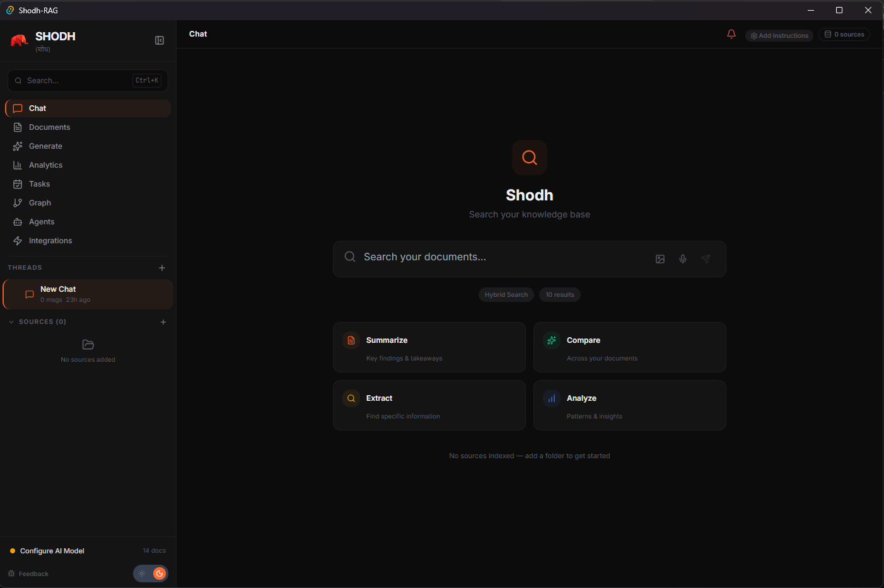Collapse the sidebar with the panel icon

click(160, 40)
